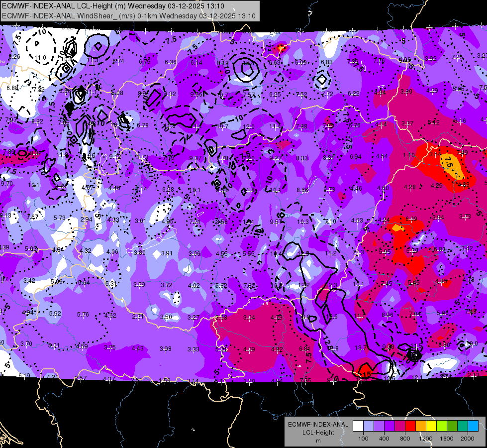The width and height of the screenshot is (487, 448).
Task: Select the map value '9.37'
Action: [195, 158]
